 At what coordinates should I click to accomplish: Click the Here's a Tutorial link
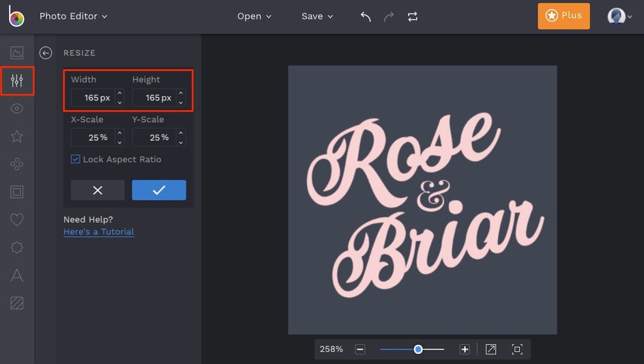tap(98, 232)
